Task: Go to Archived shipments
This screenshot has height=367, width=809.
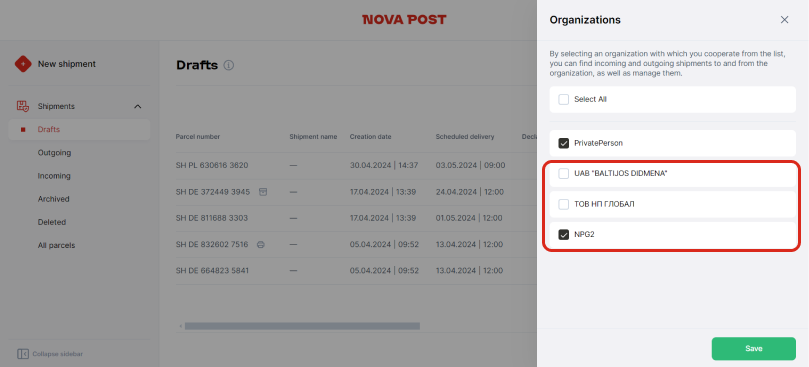Action: tap(54, 199)
